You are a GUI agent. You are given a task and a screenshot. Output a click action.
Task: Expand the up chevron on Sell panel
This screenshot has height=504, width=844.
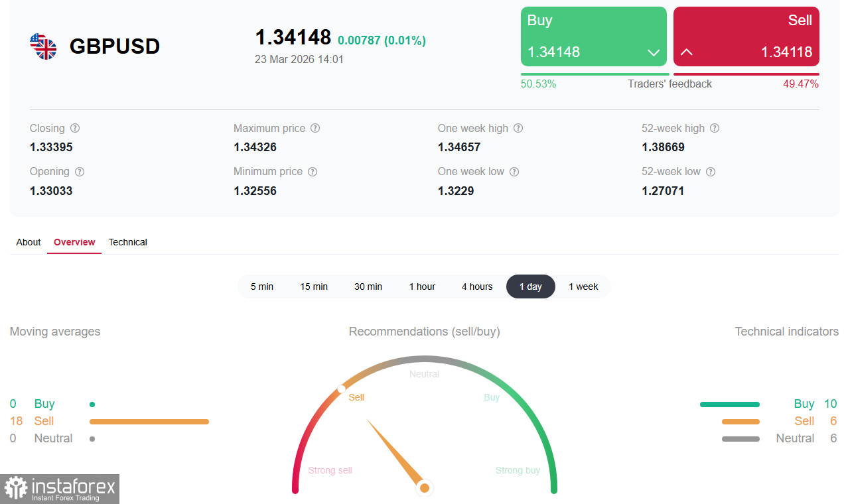coord(687,52)
